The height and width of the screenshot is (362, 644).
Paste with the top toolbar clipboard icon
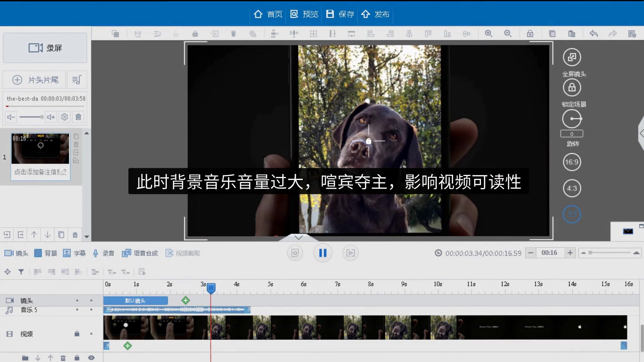click(572, 34)
